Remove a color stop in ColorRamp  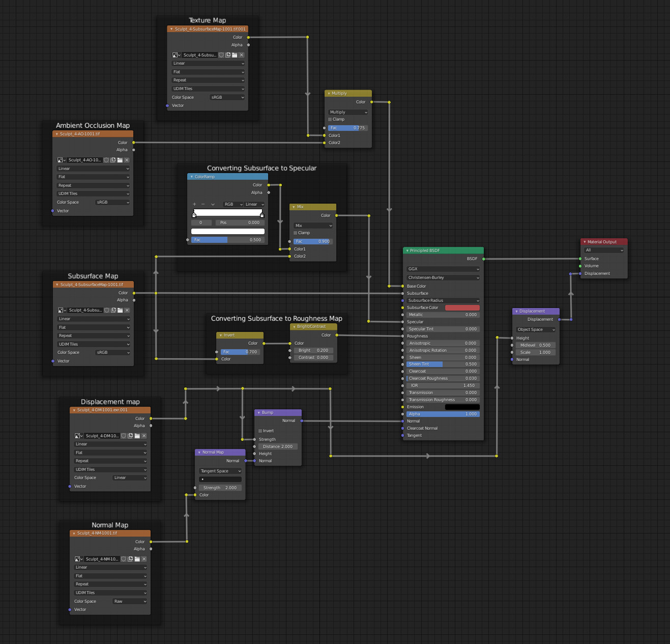[203, 204]
